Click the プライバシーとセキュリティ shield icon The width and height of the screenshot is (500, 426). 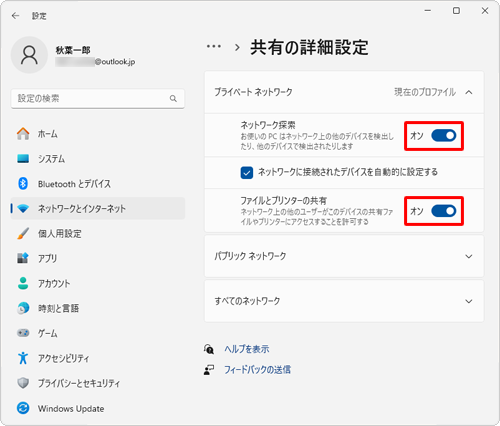(x=23, y=383)
